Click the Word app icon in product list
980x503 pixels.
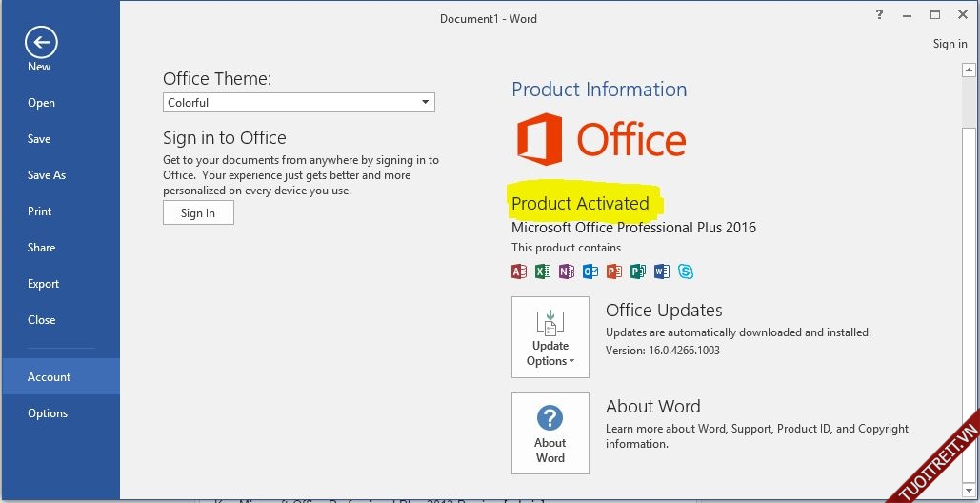(662, 272)
